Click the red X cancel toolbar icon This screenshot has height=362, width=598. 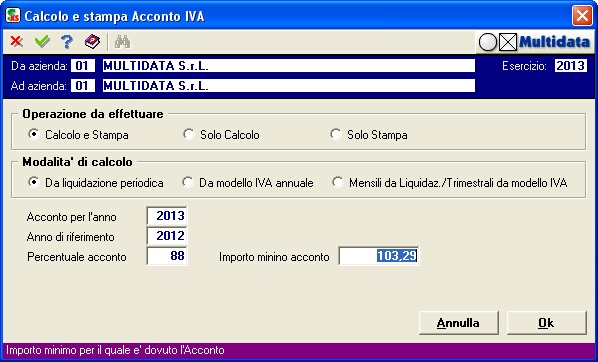pos(16,41)
